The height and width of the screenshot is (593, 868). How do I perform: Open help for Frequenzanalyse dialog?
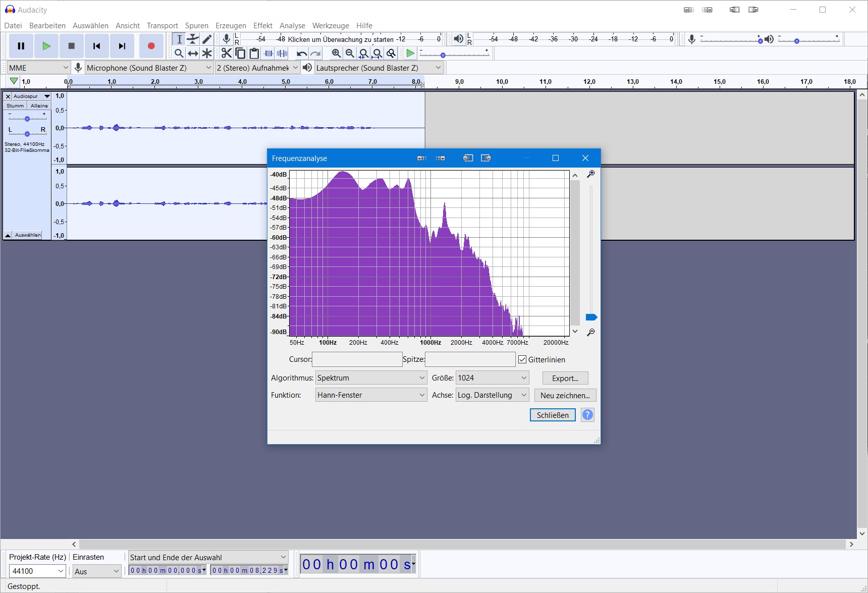pos(587,415)
